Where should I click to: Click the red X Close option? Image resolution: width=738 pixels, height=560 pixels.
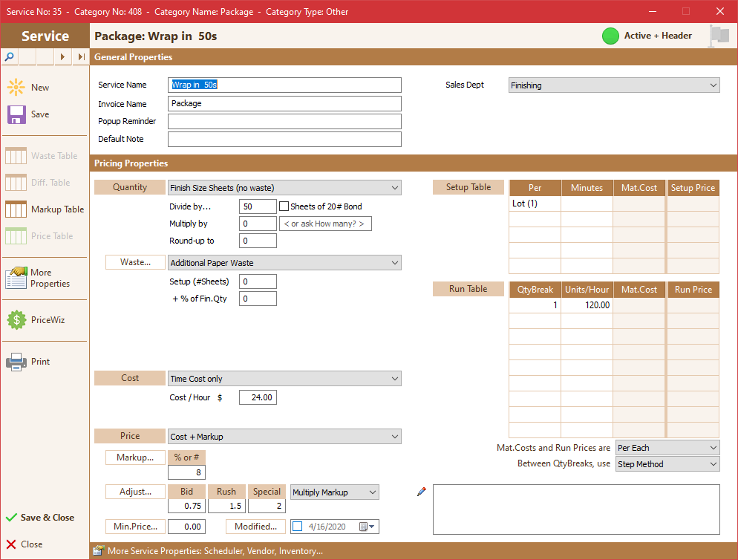(x=25, y=544)
